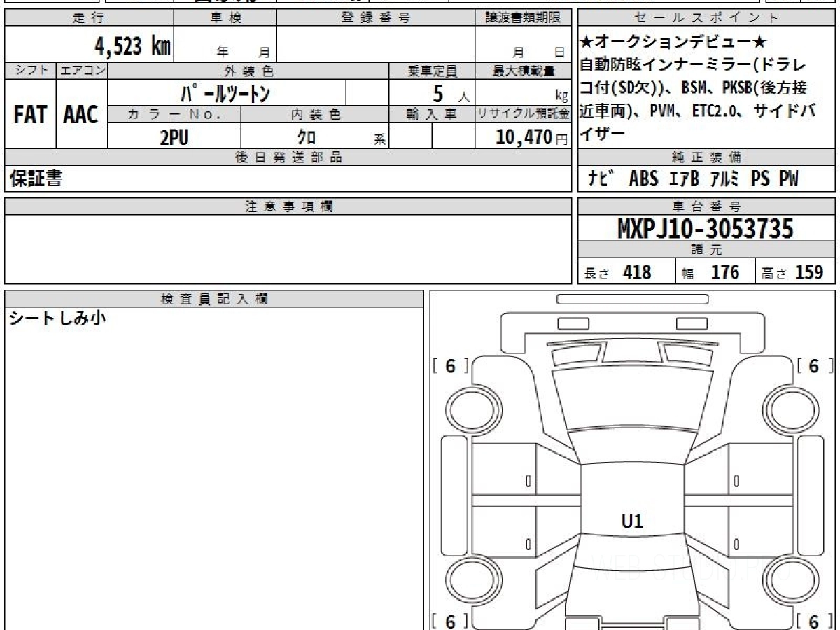Click the PW equipment item
This screenshot has height=630, width=840.
pos(789,179)
